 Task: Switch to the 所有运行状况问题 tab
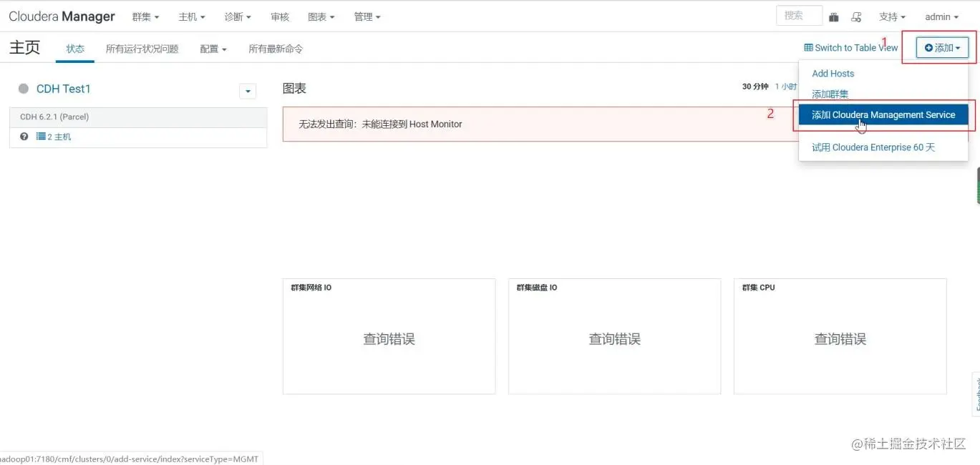(x=142, y=49)
